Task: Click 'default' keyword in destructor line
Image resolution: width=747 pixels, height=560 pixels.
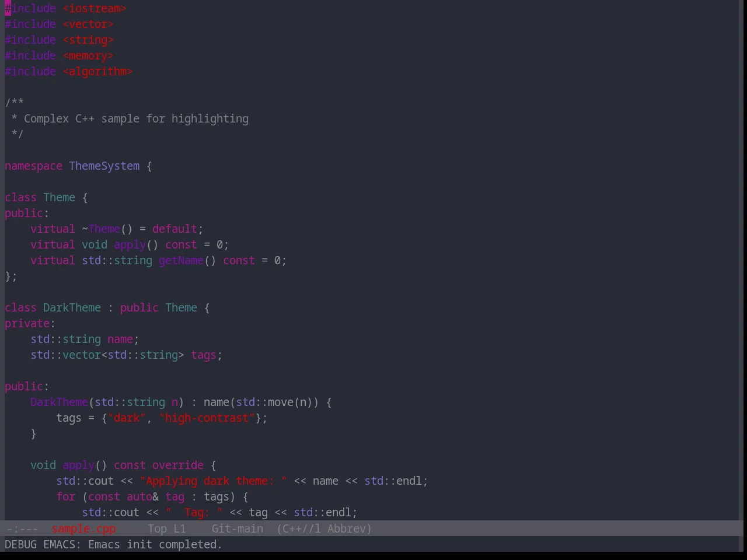Action: pyautogui.click(x=174, y=229)
